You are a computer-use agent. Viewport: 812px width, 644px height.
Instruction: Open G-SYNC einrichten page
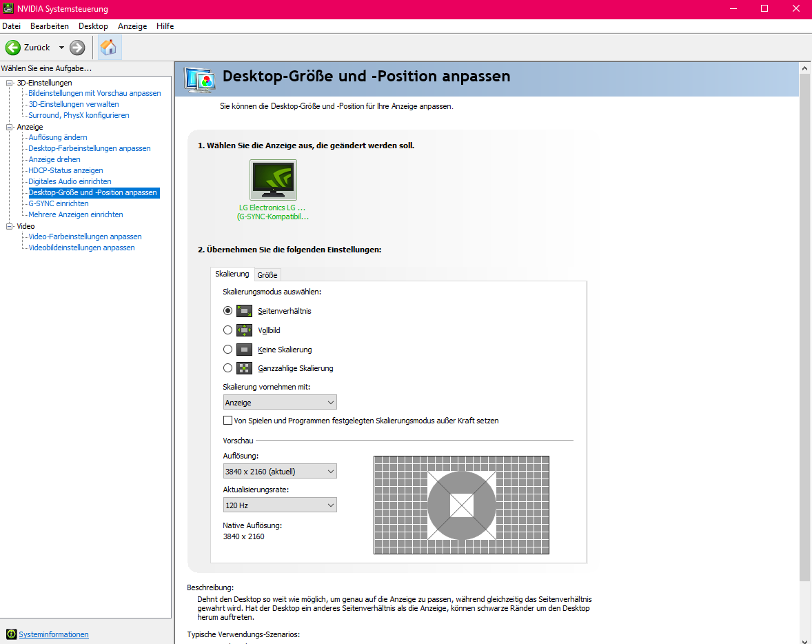tap(59, 203)
